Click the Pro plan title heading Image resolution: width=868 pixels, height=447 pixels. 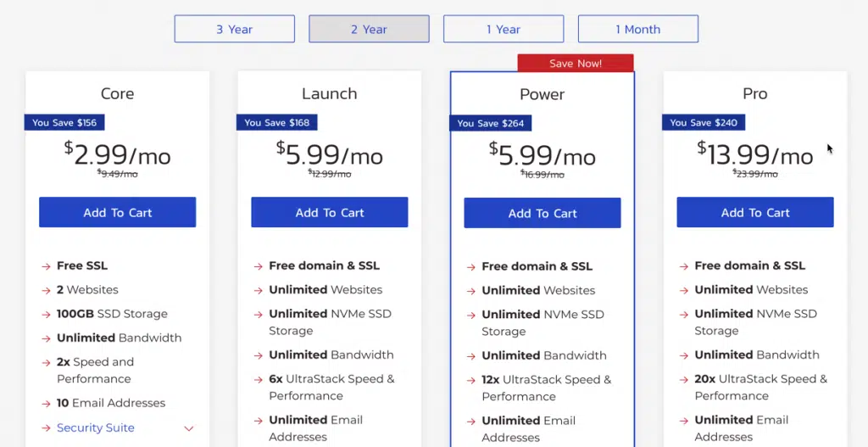click(755, 93)
